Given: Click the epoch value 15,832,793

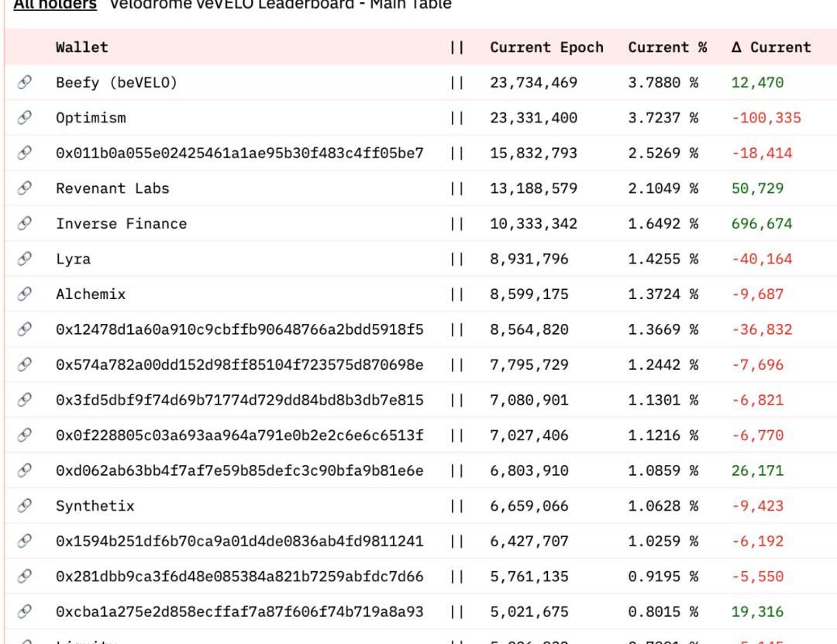Looking at the screenshot, I should [x=533, y=153].
